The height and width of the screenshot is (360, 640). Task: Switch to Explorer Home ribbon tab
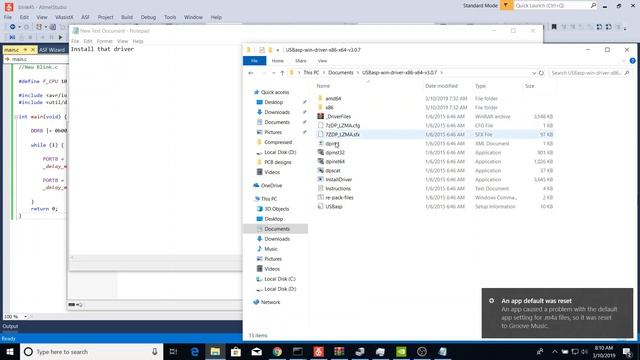pos(278,61)
